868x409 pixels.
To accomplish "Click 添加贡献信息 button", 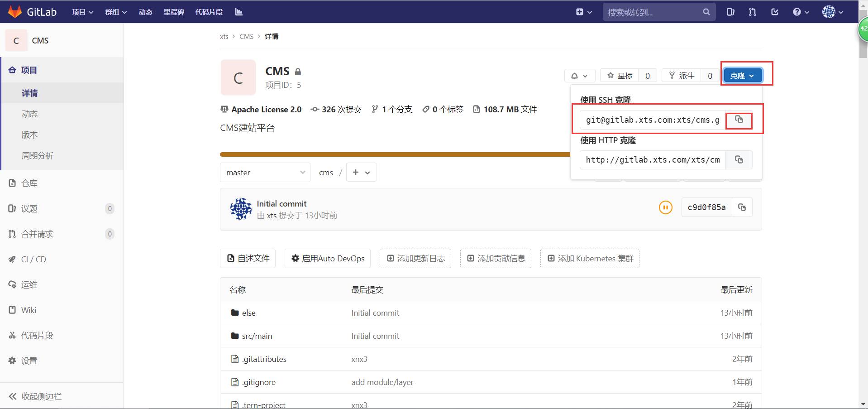I will [496, 258].
